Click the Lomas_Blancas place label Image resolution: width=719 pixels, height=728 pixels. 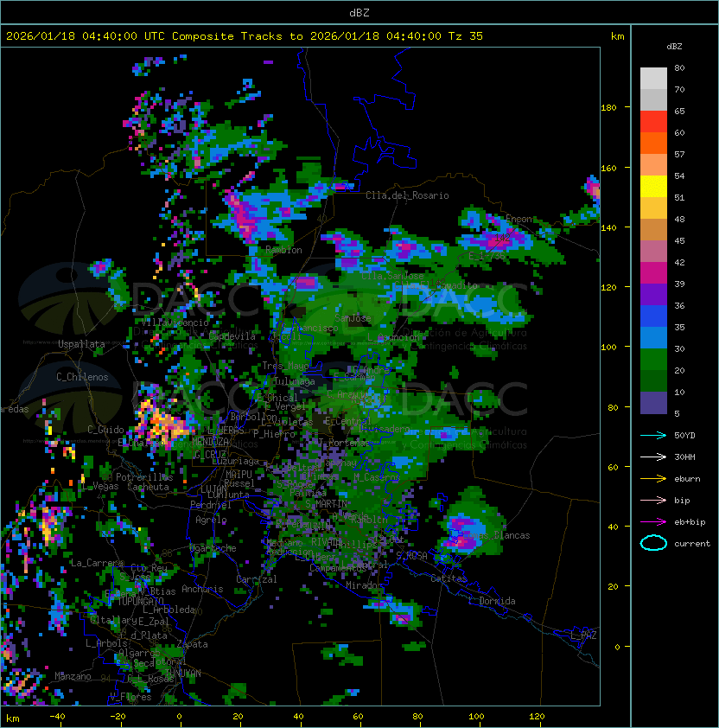coord(496,535)
